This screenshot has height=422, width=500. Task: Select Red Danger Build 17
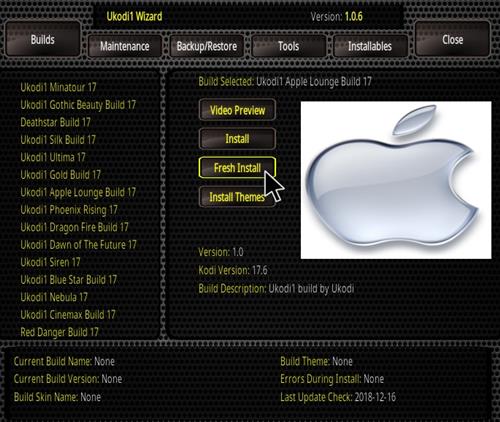[59, 332]
